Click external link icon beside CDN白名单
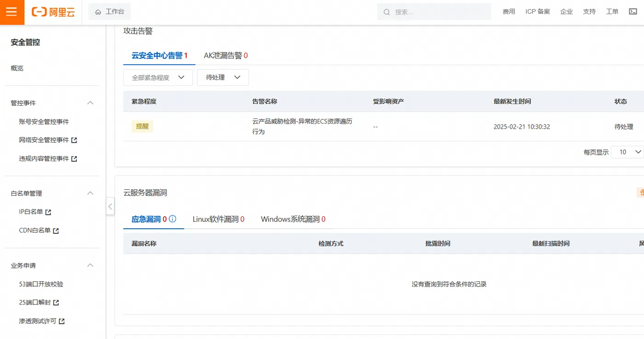644x339 pixels. (x=56, y=231)
